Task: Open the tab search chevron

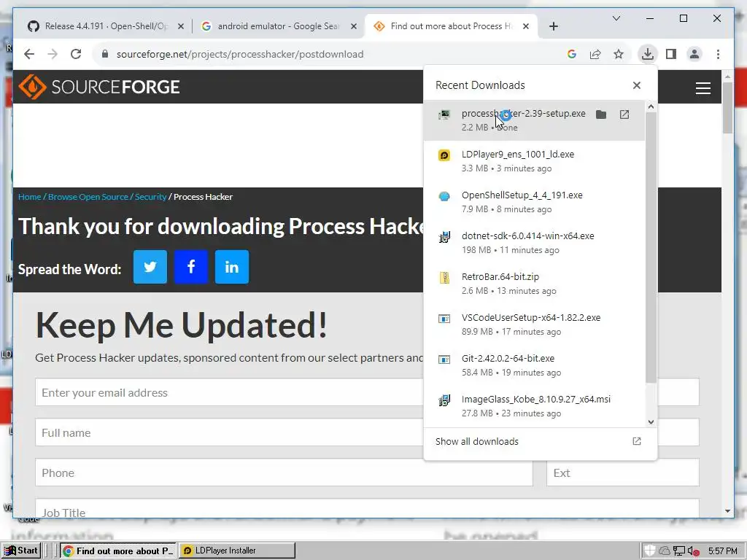Action: coord(616,18)
